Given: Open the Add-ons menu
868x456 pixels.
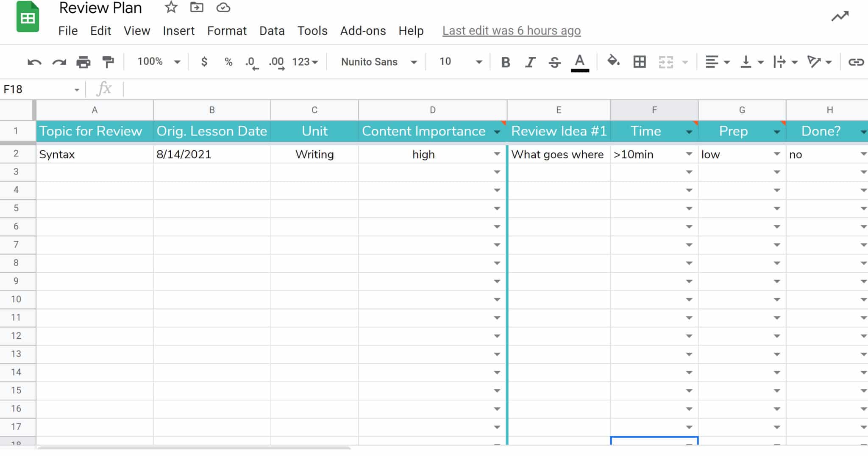Looking at the screenshot, I should pos(363,31).
